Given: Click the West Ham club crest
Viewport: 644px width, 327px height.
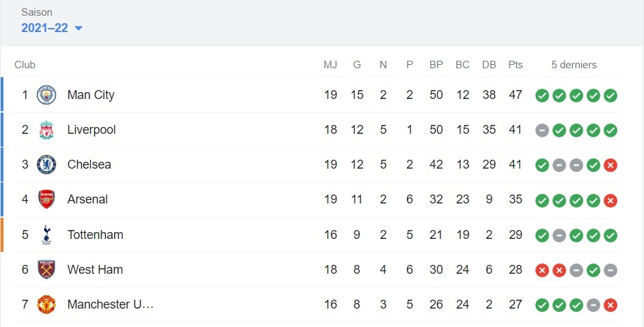Looking at the screenshot, I should (x=46, y=270).
